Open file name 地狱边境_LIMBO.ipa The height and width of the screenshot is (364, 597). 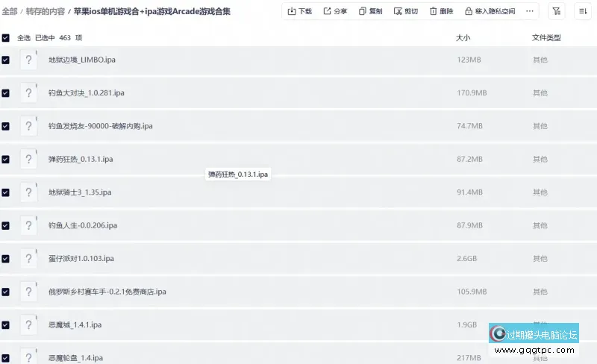[82, 60]
